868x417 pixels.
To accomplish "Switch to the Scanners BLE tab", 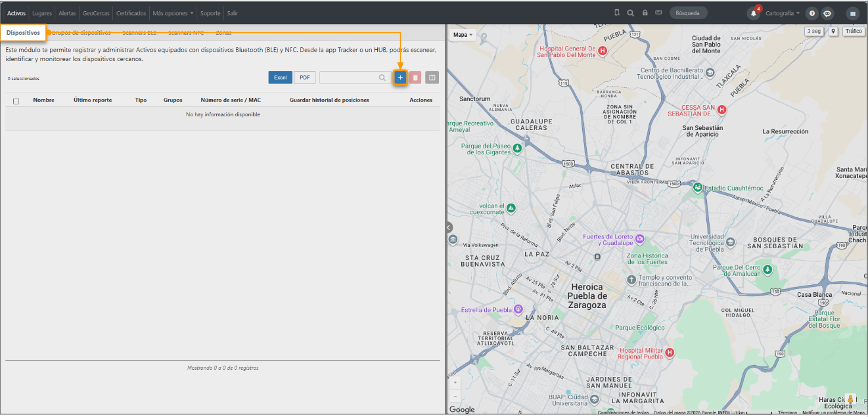I will click(x=139, y=32).
